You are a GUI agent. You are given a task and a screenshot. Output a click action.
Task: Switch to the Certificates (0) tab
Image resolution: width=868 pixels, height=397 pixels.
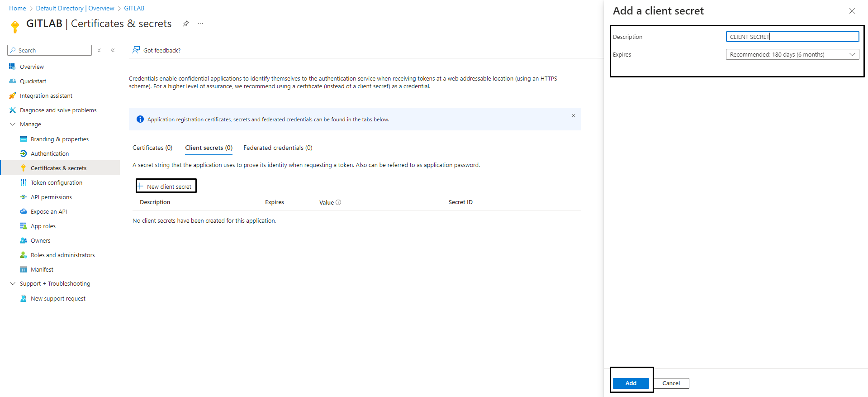(x=152, y=148)
